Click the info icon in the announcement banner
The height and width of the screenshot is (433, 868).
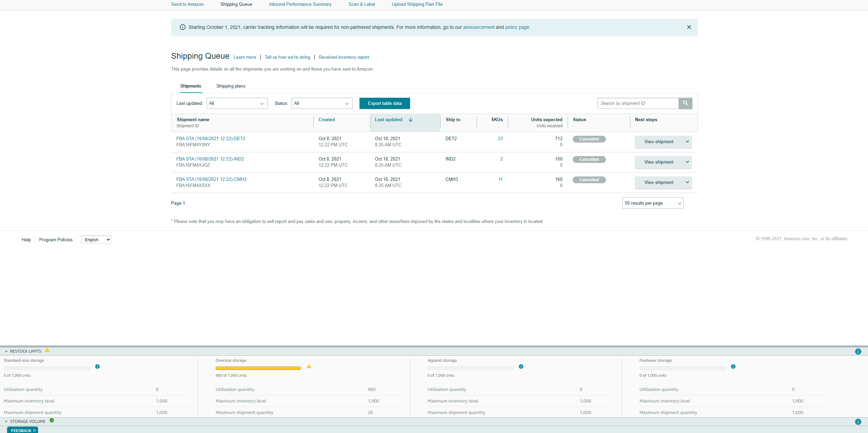click(x=183, y=27)
